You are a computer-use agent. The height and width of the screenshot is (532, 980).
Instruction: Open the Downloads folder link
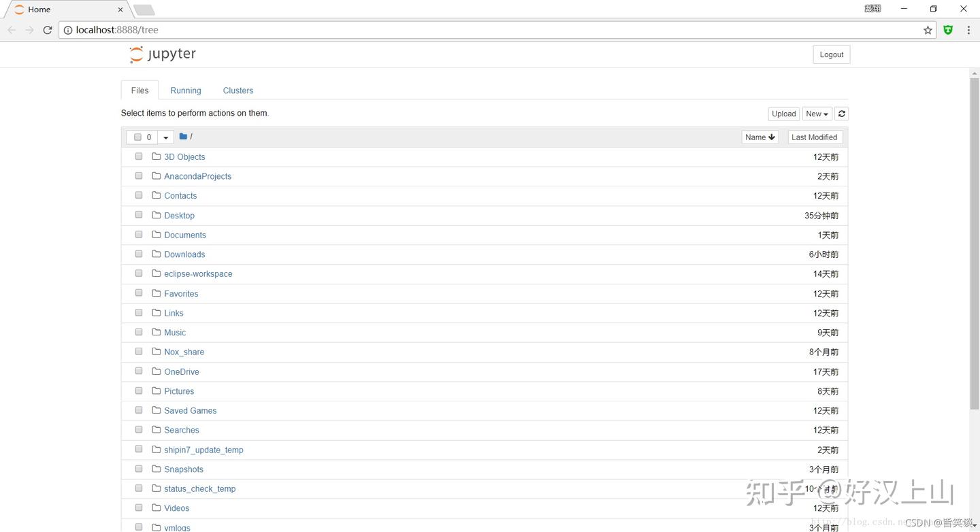pos(184,254)
